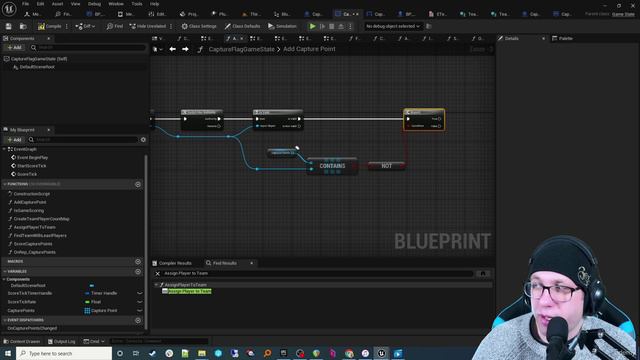Switch to Compiler Results tab

pos(172,263)
